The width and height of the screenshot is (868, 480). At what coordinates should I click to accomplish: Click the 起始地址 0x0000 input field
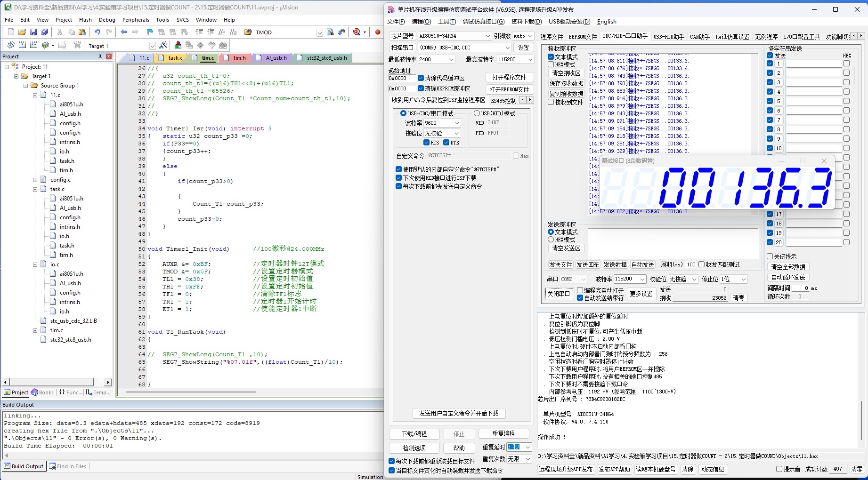tap(401, 78)
